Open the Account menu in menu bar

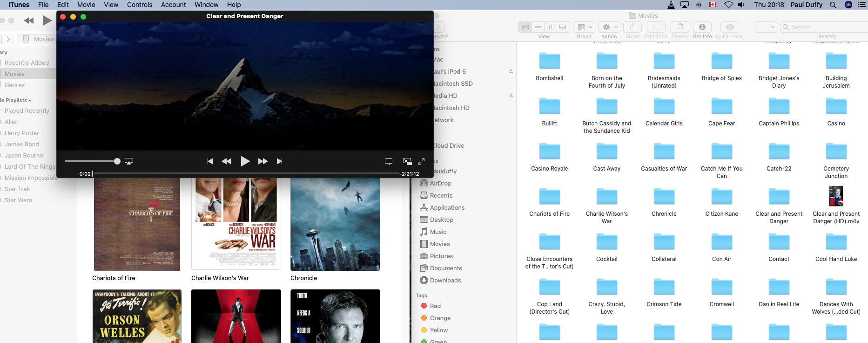click(174, 5)
